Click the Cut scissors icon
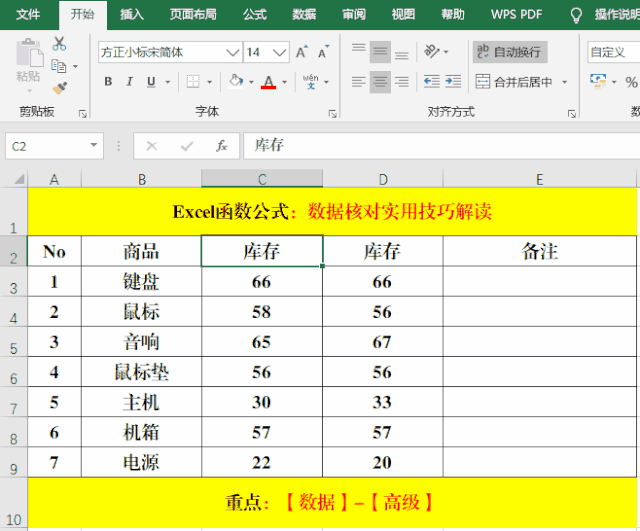 click(59, 44)
